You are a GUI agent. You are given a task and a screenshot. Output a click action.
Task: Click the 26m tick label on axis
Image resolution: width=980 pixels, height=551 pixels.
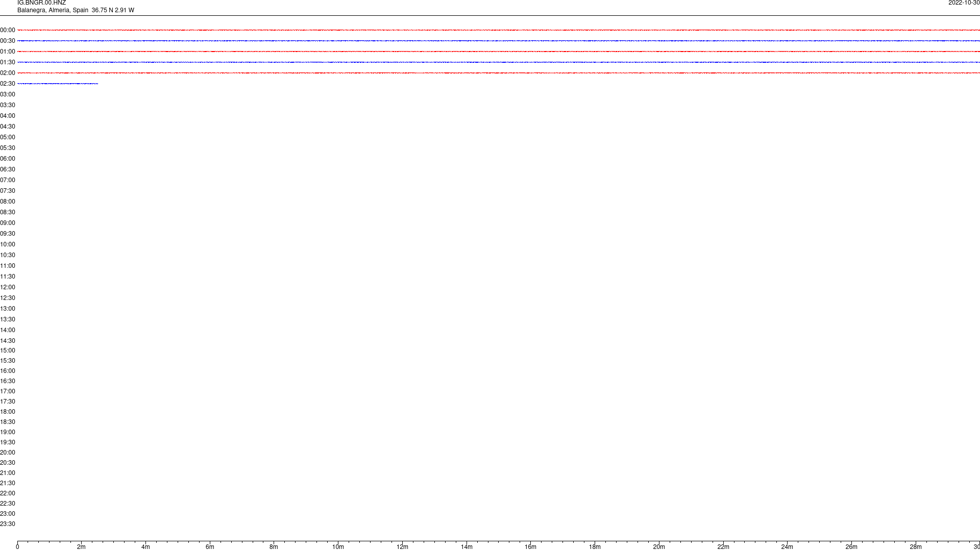coord(851,547)
